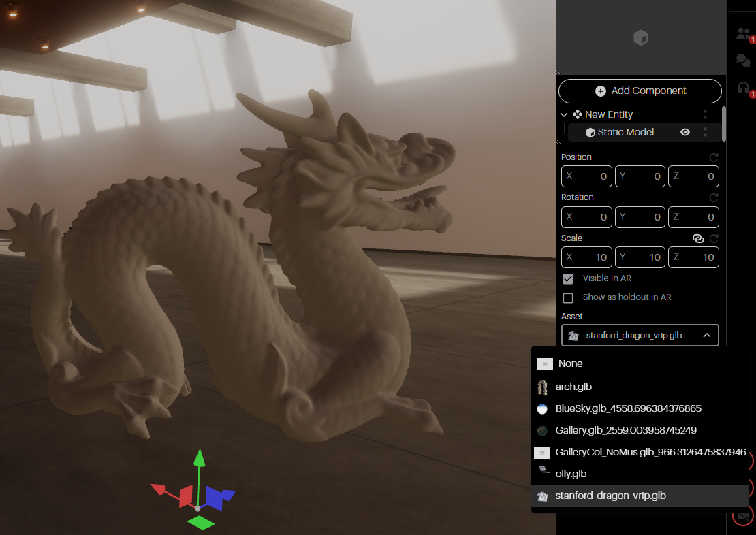Open the Static Model three-dot options menu

point(705,132)
